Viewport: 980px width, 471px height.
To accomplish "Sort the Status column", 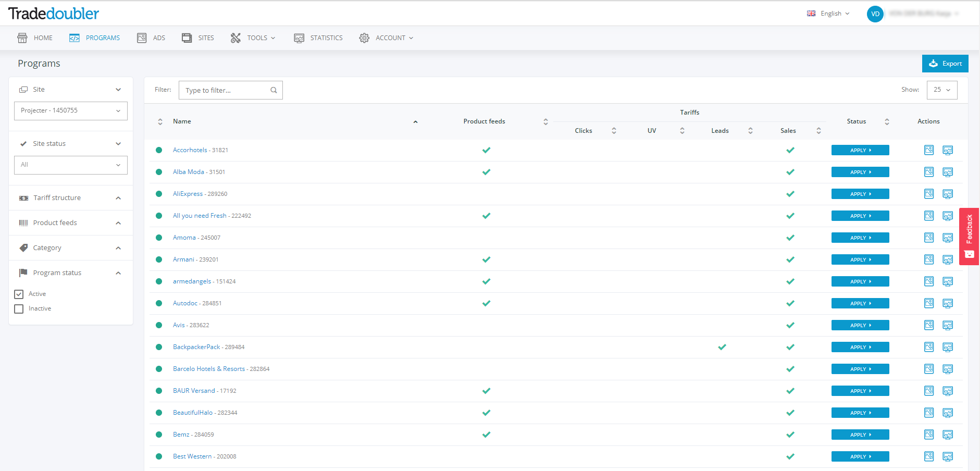I will 887,121.
